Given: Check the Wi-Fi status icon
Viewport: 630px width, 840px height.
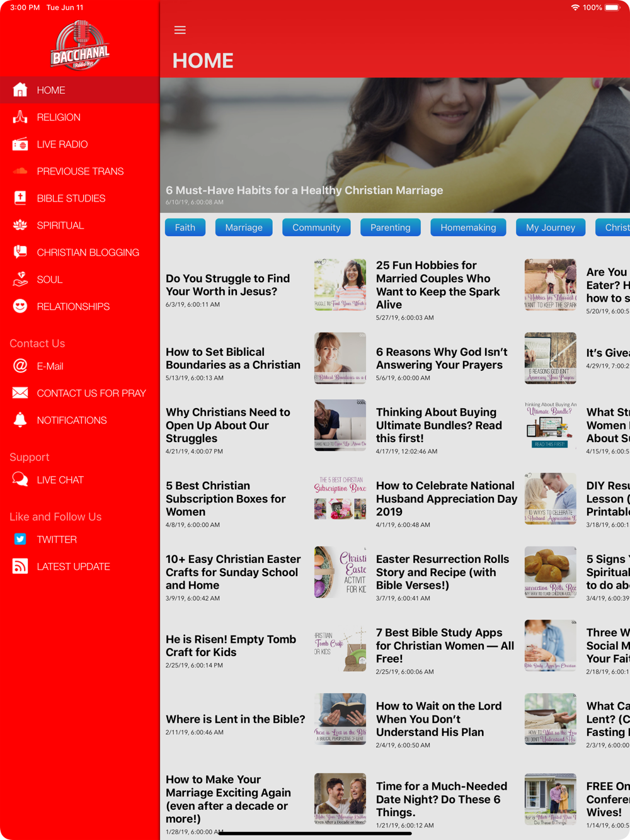Looking at the screenshot, I should click(x=575, y=8).
